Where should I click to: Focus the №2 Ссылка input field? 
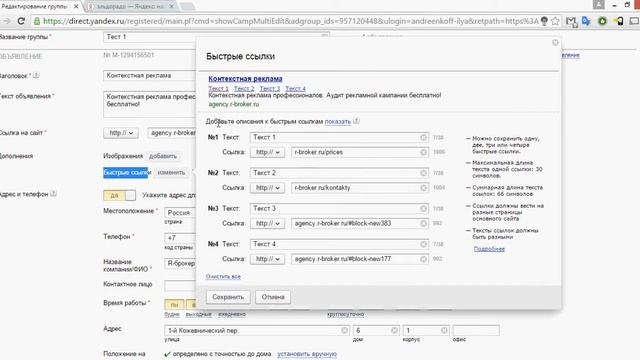coord(360,188)
